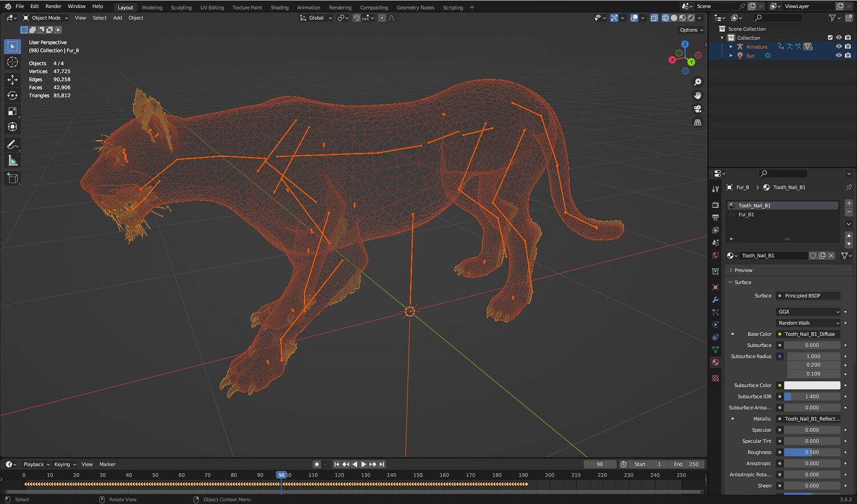
Task: Switch to the Modeling workspace tab
Action: (152, 7)
